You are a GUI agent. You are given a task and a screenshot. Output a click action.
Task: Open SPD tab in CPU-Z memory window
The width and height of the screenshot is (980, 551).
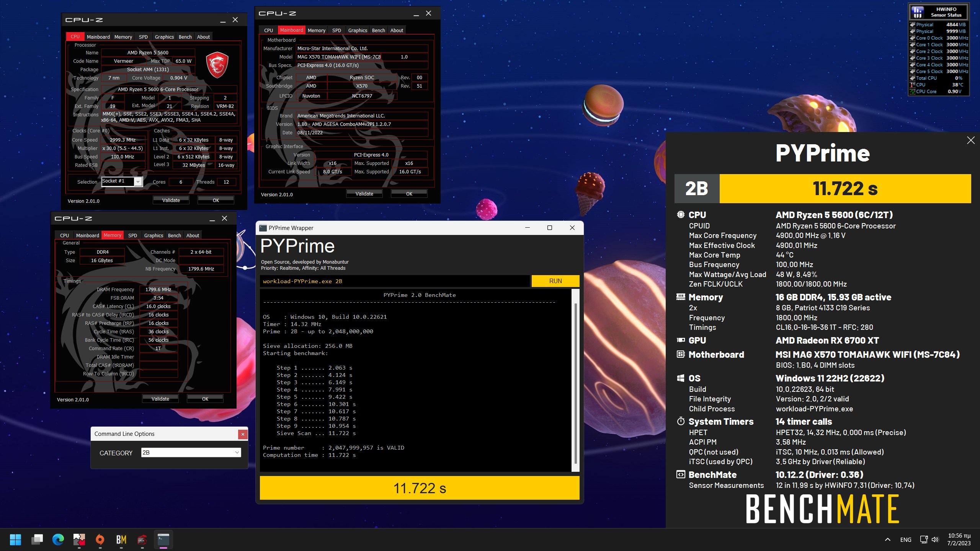(132, 235)
